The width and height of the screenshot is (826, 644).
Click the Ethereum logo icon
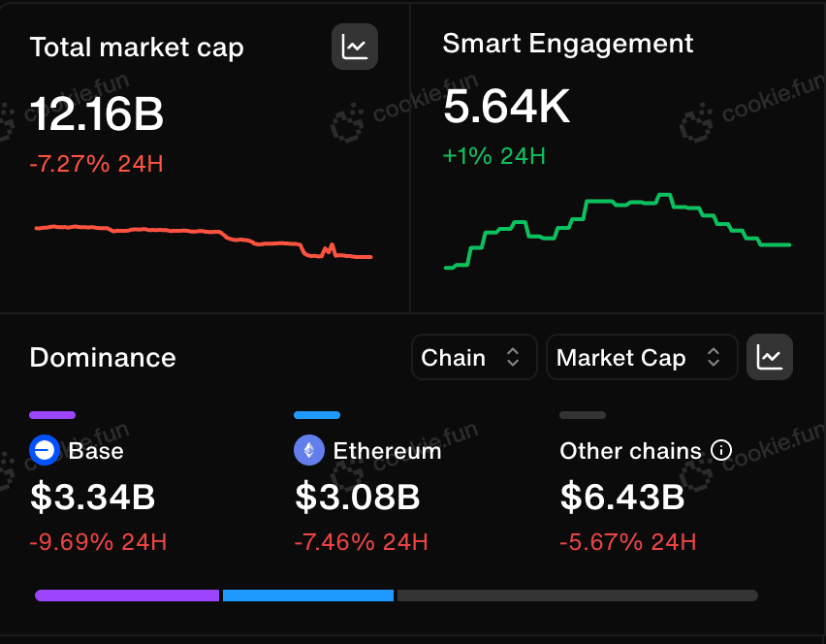(309, 450)
